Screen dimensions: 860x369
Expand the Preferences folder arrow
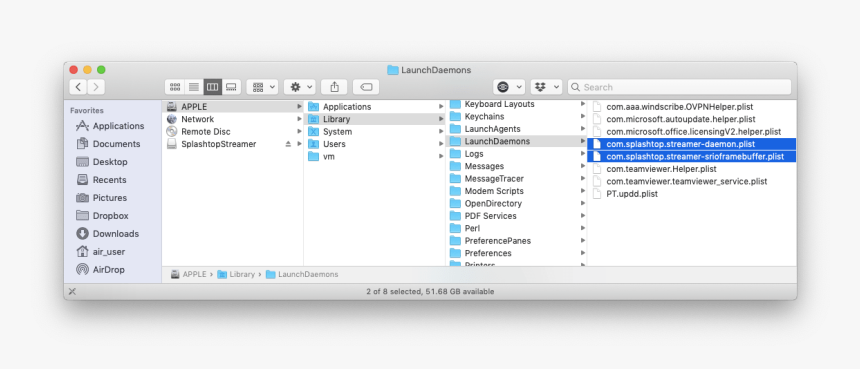[x=582, y=253]
